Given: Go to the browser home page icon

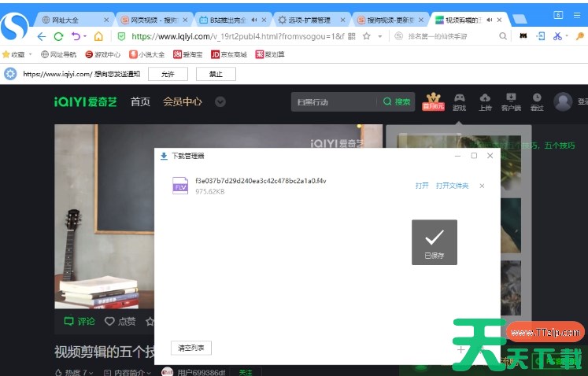Looking at the screenshot, I should [x=98, y=36].
